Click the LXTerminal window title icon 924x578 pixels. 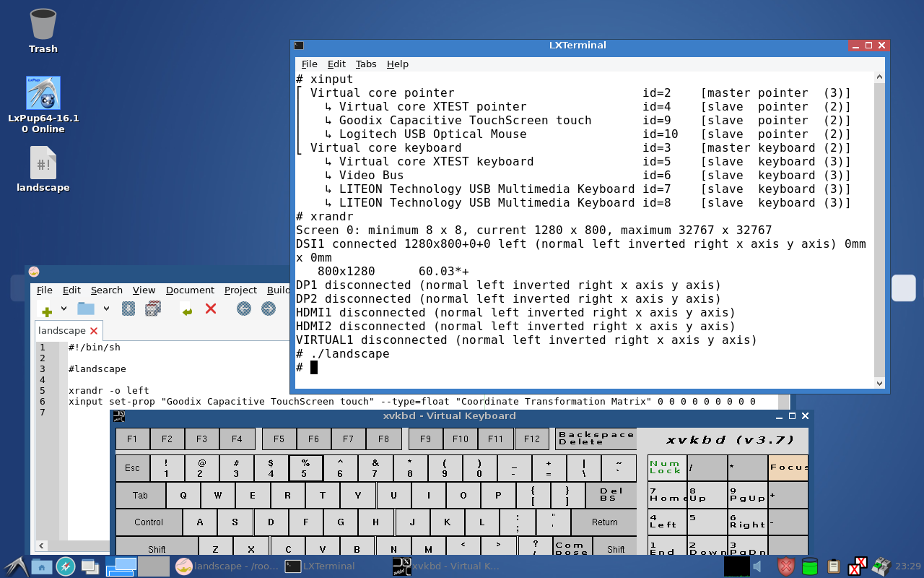[299, 45]
